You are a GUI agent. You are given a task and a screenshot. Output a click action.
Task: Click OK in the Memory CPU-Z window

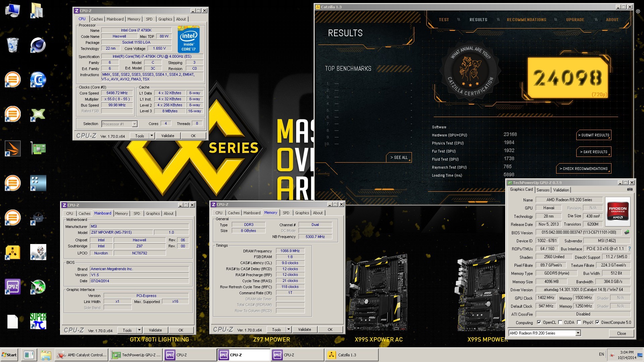coord(330,329)
